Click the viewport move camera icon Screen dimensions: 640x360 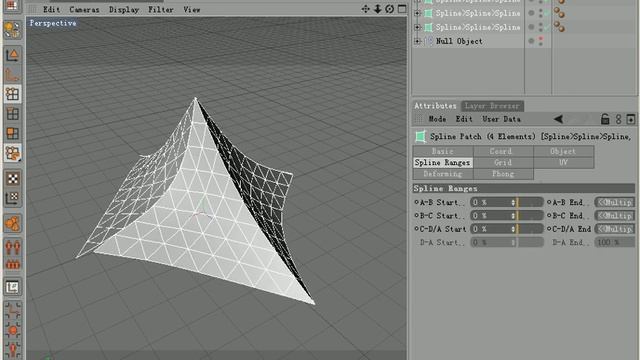click(365, 9)
